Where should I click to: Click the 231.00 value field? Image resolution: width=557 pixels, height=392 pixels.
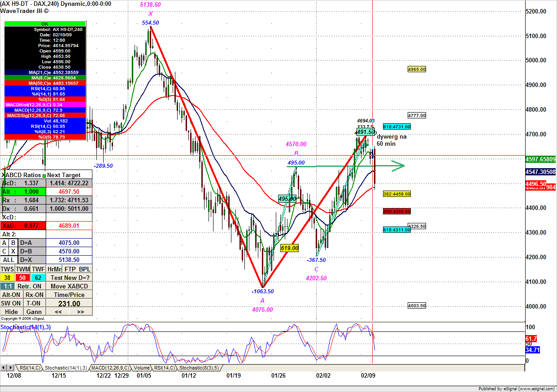tap(70, 303)
